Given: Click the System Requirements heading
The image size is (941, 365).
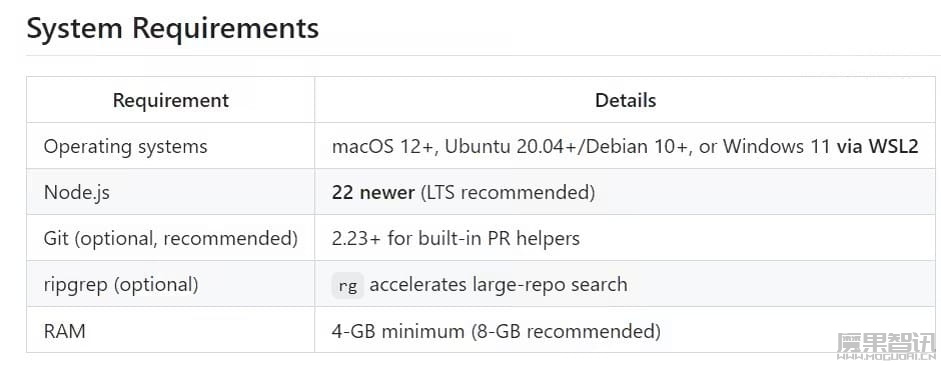Looking at the screenshot, I should pyautogui.click(x=173, y=28).
